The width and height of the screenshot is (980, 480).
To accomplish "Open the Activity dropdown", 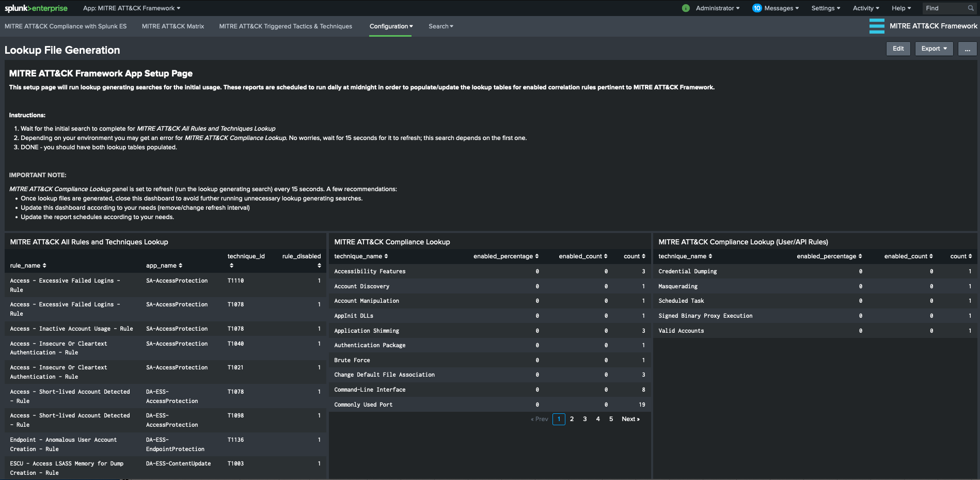I will pyautogui.click(x=866, y=8).
